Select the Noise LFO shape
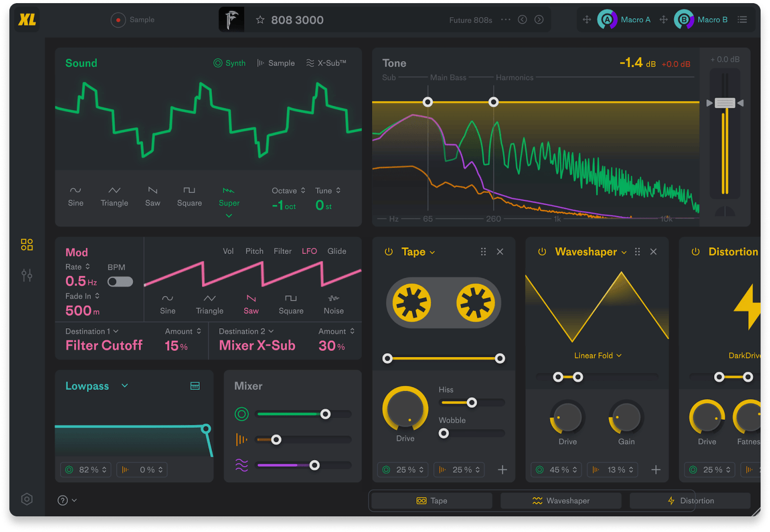This screenshot has width=770, height=532. coord(333,304)
